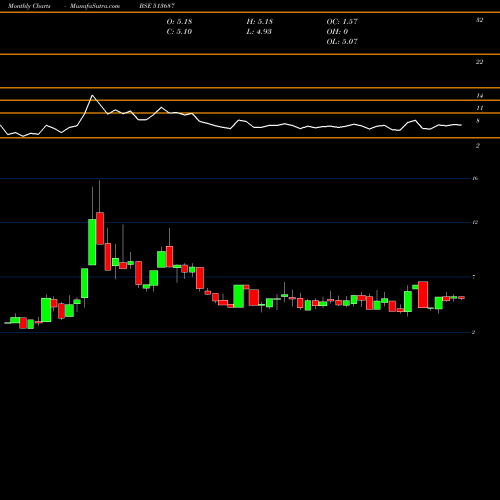Click the 16 price axis label
The height and width of the screenshot is (500, 500).
click(475, 178)
